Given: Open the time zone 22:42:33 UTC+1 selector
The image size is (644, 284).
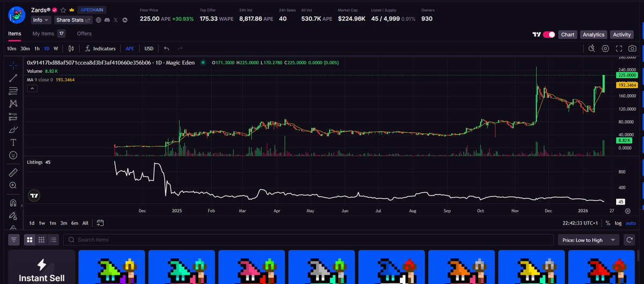Looking at the screenshot, I should pyautogui.click(x=579, y=223).
